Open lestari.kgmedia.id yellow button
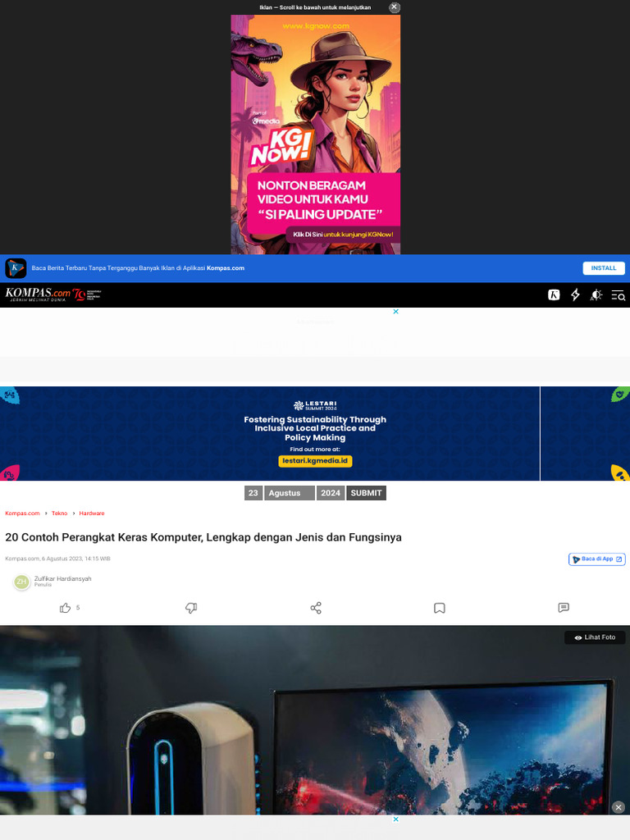The height and width of the screenshot is (840, 630). [315, 461]
